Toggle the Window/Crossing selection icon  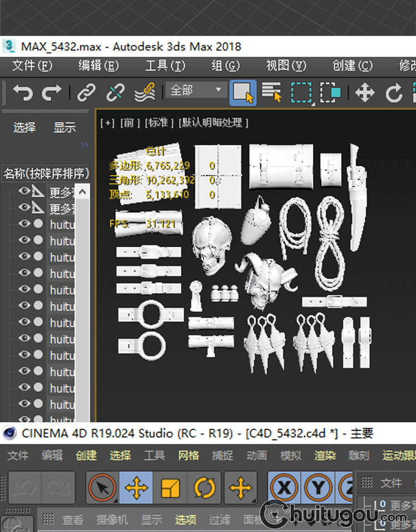click(331, 93)
